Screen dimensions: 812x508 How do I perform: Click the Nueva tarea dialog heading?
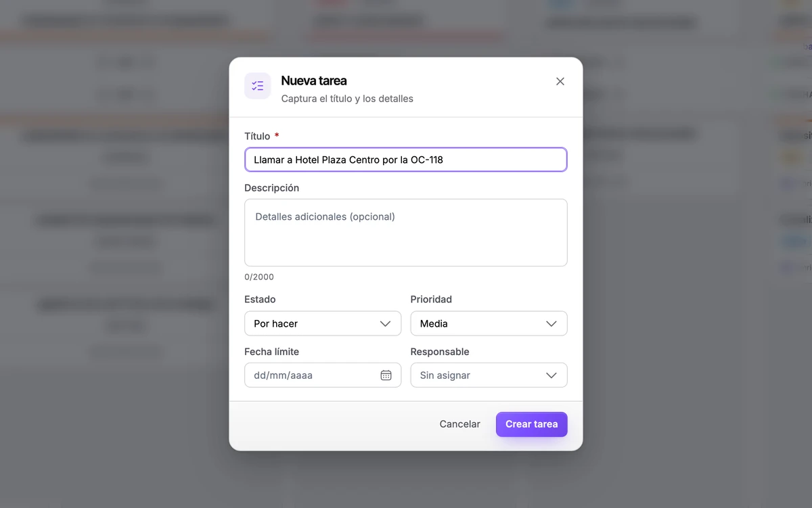point(314,80)
